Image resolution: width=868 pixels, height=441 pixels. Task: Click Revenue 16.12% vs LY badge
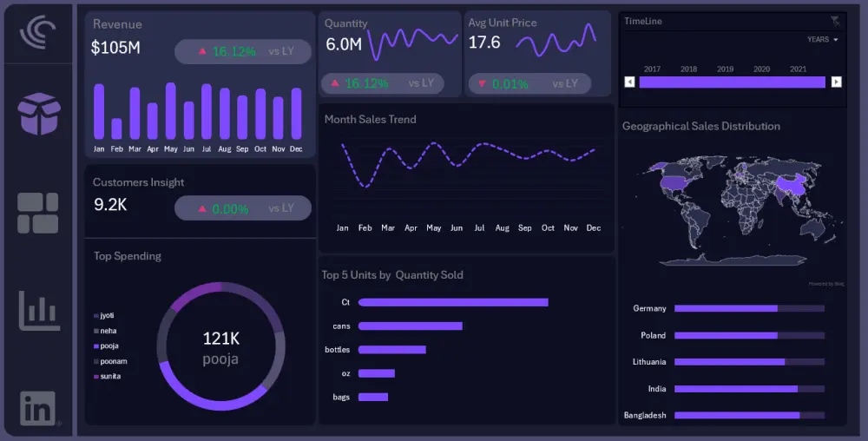tap(243, 51)
